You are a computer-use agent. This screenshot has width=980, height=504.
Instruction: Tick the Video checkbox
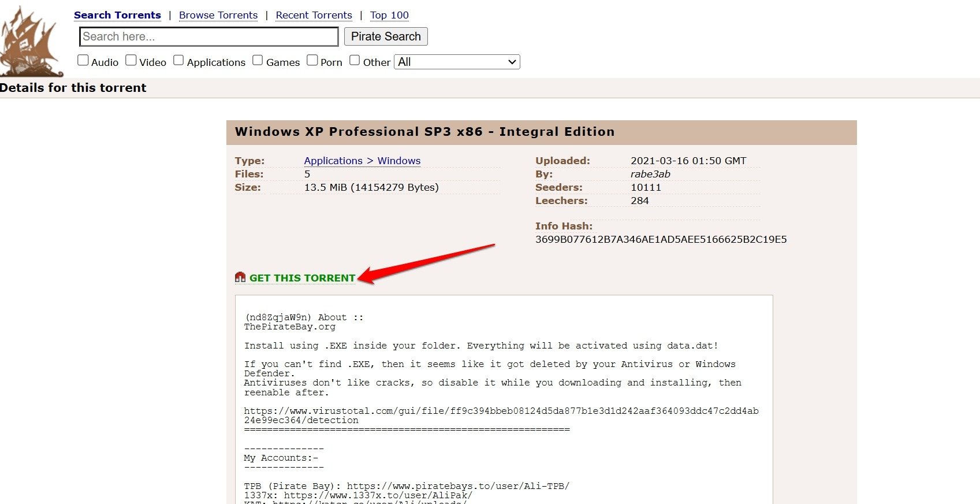click(131, 60)
